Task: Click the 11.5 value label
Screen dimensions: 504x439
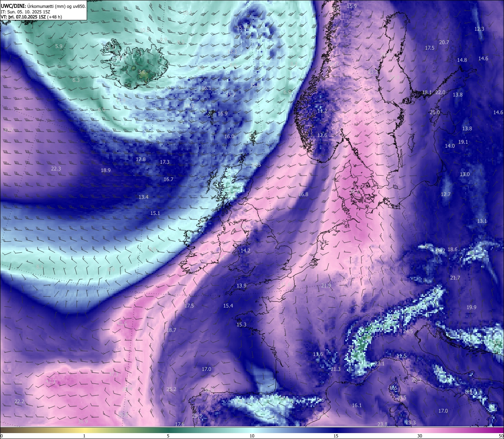Action: click(x=401, y=356)
